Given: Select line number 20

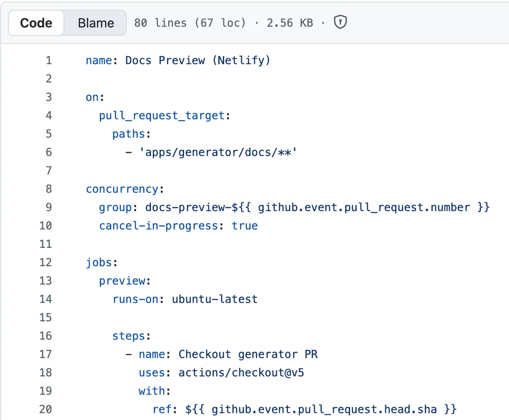Looking at the screenshot, I should click(45, 409).
